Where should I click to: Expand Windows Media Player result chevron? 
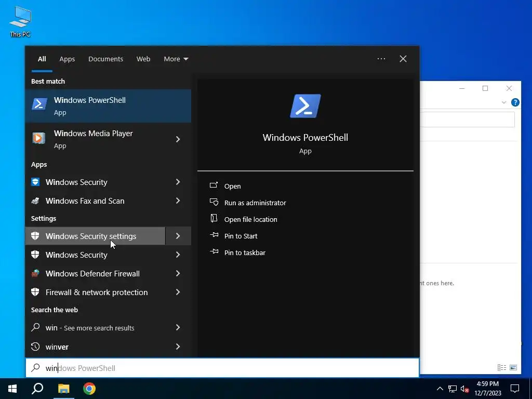pyautogui.click(x=178, y=139)
